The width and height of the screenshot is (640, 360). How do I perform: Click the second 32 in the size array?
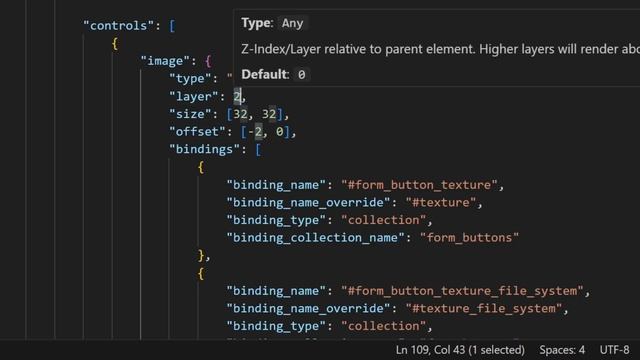269,114
